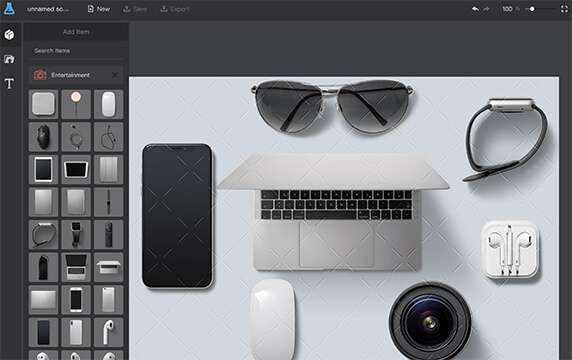This screenshot has width=572, height=360.
Task: Click the undo arrow icon
Action: pyautogui.click(x=475, y=9)
